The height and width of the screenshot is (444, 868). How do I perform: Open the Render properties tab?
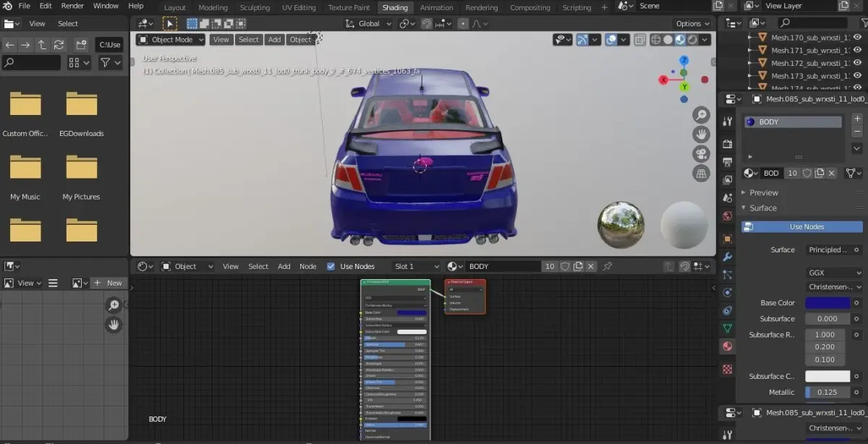coord(728,144)
